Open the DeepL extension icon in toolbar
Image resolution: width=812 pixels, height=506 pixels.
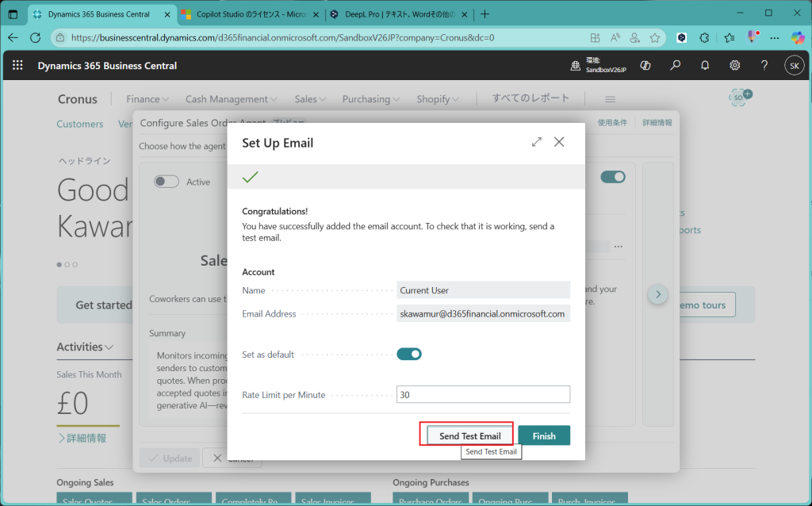point(681,38)
